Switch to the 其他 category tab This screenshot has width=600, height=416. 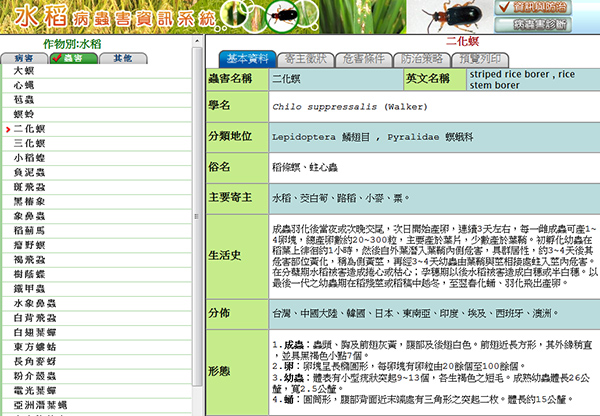click(x=123, y=58)
